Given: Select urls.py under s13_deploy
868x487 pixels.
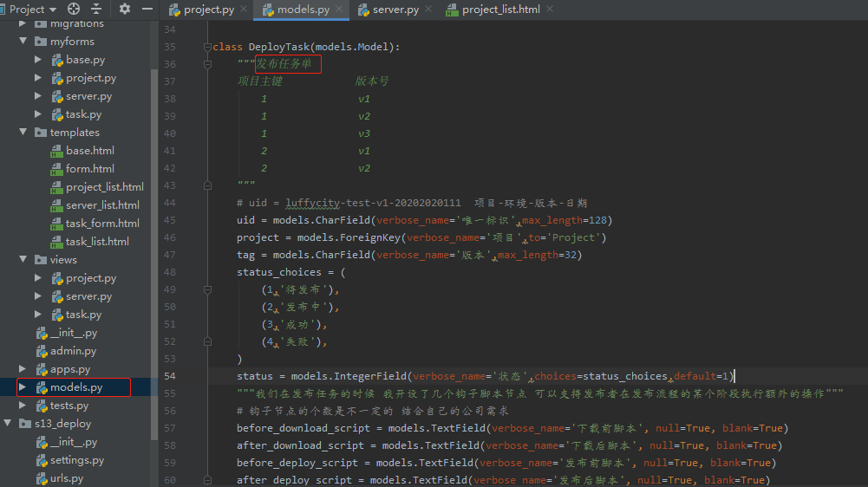Looking at the screenshot, I should (67, 478).
